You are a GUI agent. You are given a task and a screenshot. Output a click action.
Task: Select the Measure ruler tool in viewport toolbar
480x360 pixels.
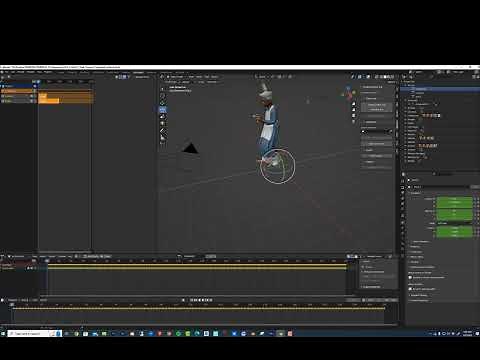click(x=162, y=137)
